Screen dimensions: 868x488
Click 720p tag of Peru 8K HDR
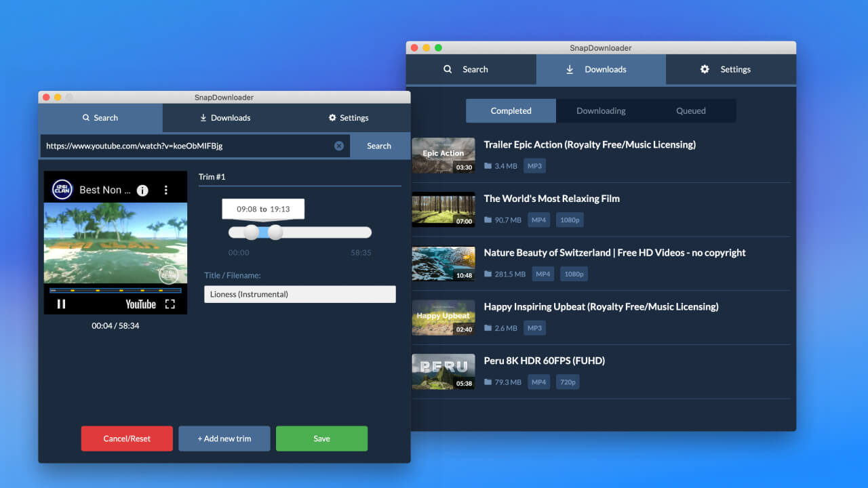[x=568, y=382]
